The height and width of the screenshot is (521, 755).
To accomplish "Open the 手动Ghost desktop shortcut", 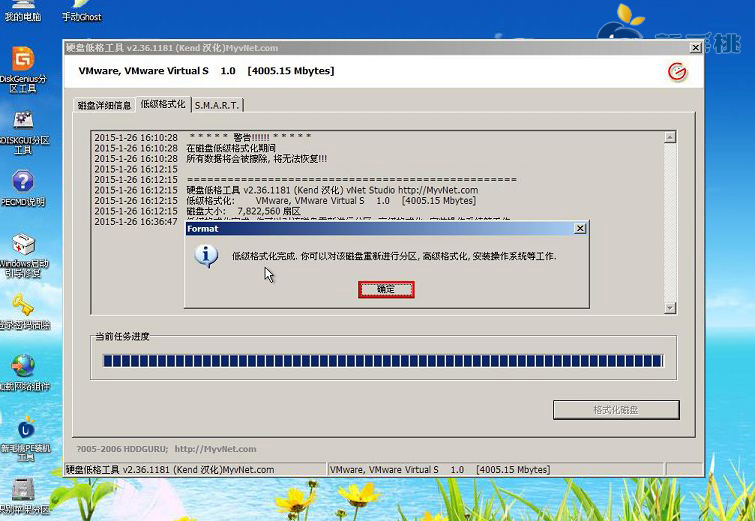I will tap(81, 12).
